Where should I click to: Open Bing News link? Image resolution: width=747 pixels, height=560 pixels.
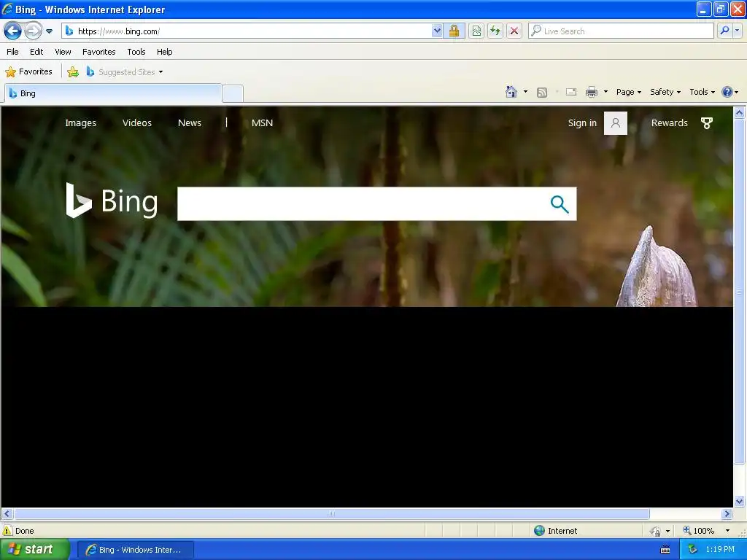point(190,122)
